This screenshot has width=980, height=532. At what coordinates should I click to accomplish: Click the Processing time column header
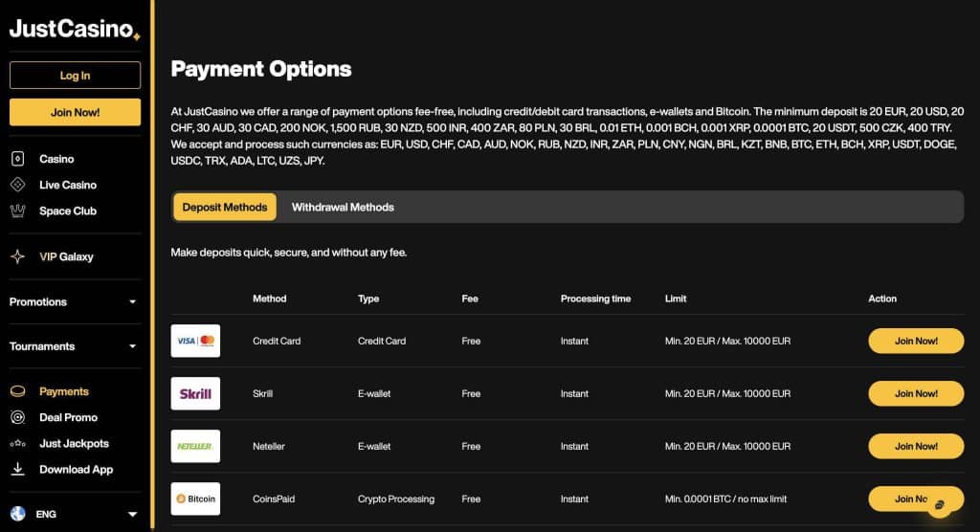(595, 299)
